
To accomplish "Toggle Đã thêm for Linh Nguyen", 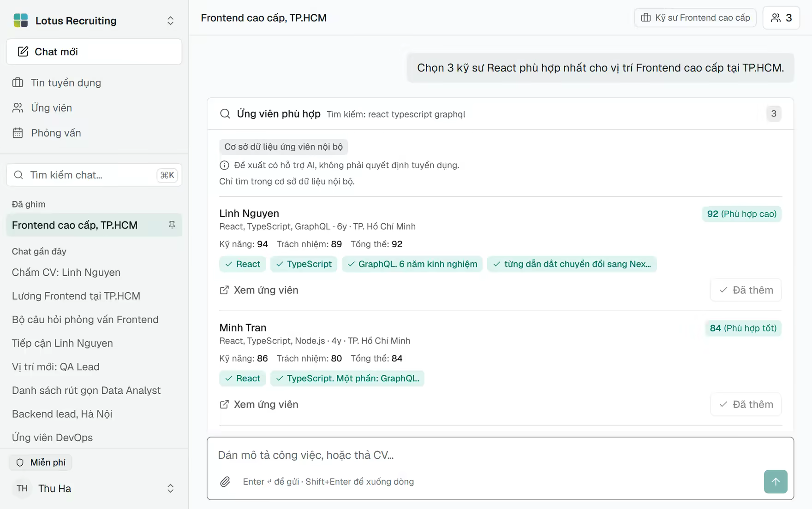I will pos(746,290).
